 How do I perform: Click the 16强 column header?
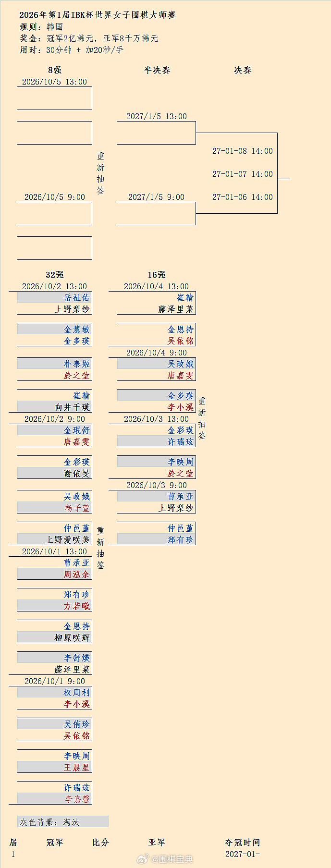[157, 275]
